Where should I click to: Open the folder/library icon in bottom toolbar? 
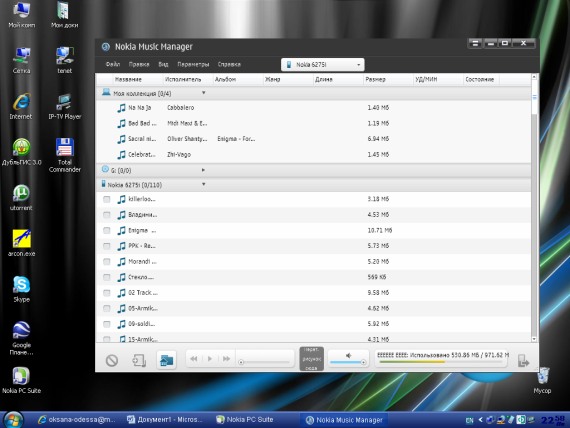(166, 360)
